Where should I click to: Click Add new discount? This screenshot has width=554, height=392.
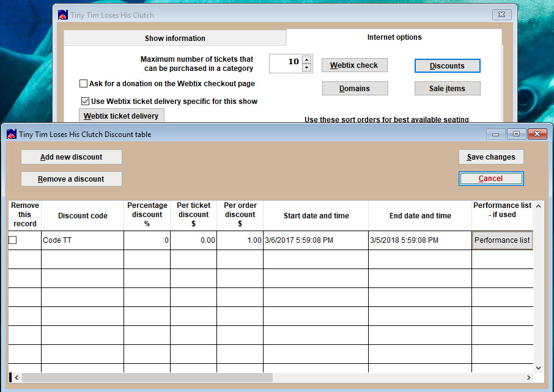[72, 157]
